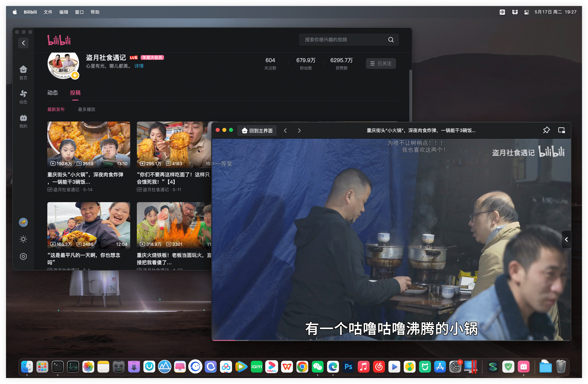Toggle the pin-on-top icon in player
The height and width of the screenshot is (384, 588).
[546, 130]
